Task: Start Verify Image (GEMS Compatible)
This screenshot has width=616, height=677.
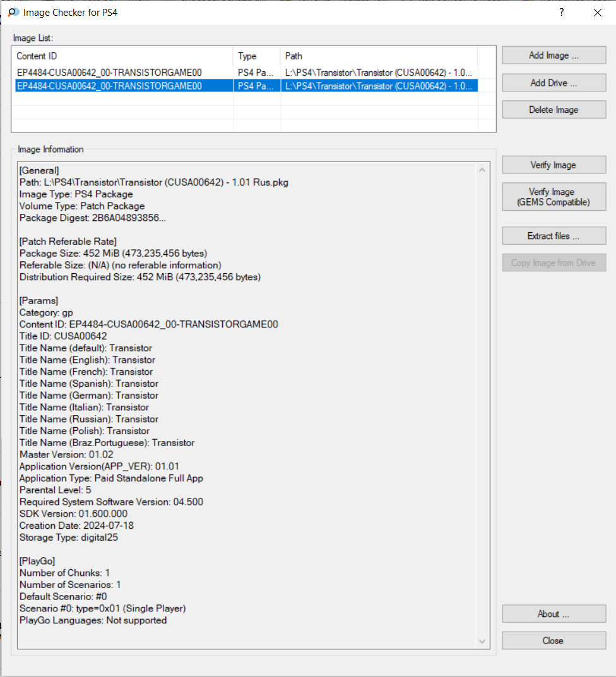Action: click(x=554, y=197)
